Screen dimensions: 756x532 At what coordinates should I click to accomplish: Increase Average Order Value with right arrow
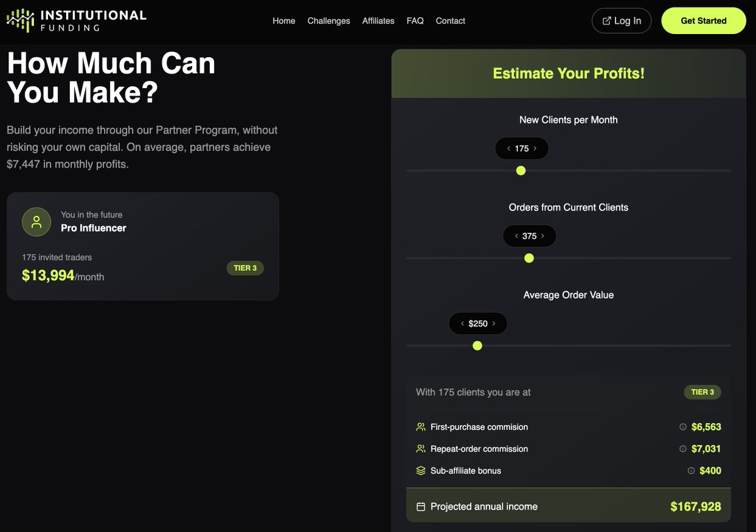tap(494, 324)
